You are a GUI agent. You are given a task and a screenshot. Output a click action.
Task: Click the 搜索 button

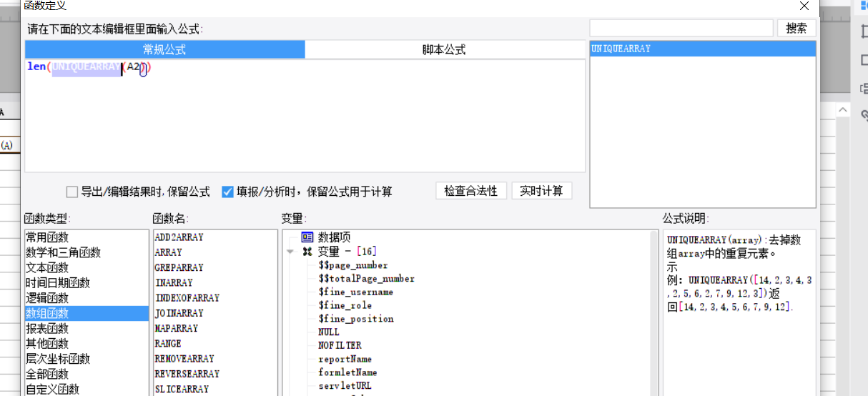(x=797, y=28)
